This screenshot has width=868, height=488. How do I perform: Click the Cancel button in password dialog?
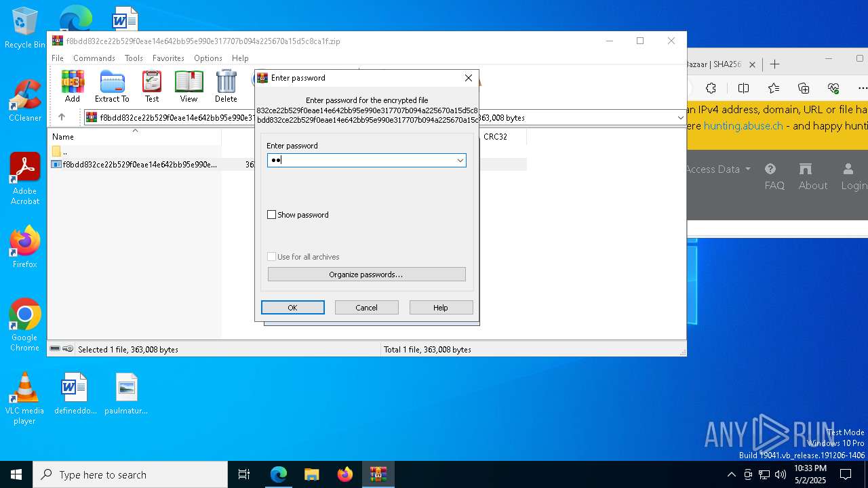click(x=366, y=308)
